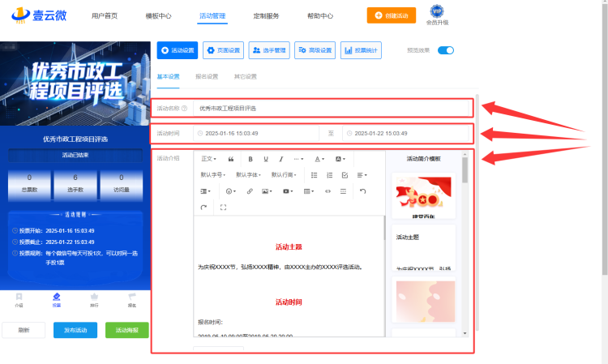This screenshot has width=608, height=364.
Task: Go to 用户首页 in the top menu
Action: pos(105,16)
